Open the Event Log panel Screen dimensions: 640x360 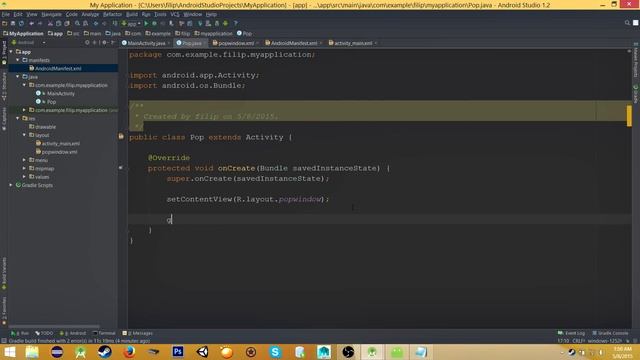pos(571,333)
